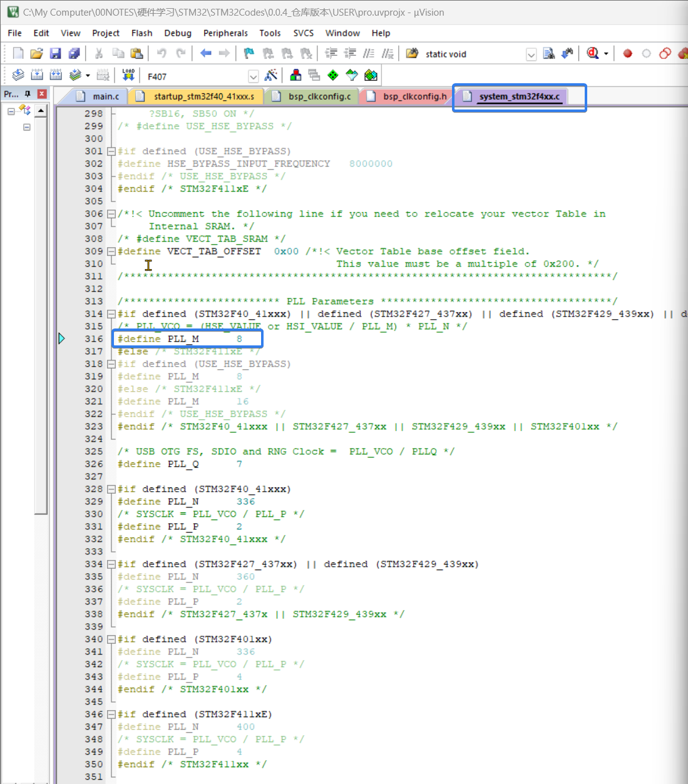This screenshot has height=784, width=688.
Task: Click the project tree scrollbar up arrow
Action: pos(41,111)
